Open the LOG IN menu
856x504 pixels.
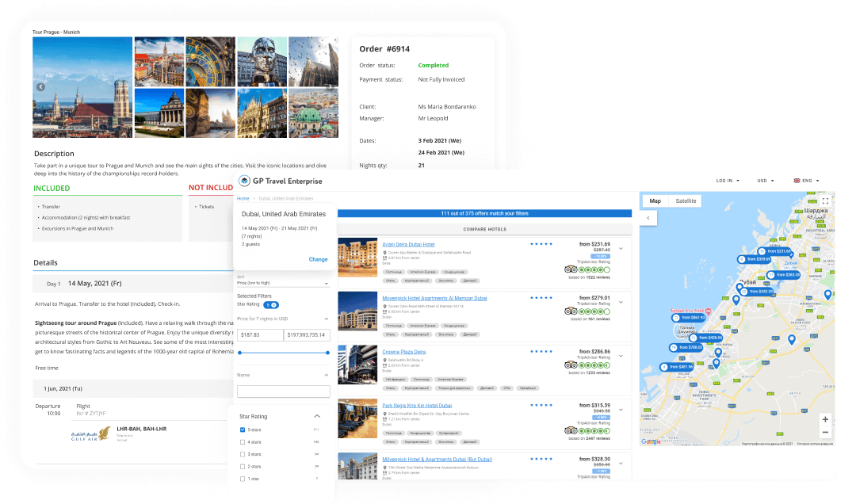click(727, 181)
